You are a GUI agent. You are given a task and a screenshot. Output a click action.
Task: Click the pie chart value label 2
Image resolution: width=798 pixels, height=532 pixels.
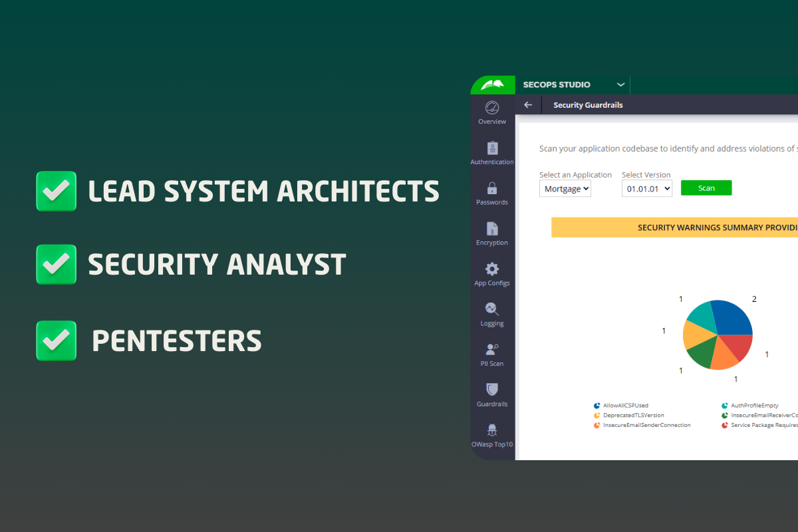[754, 299]
